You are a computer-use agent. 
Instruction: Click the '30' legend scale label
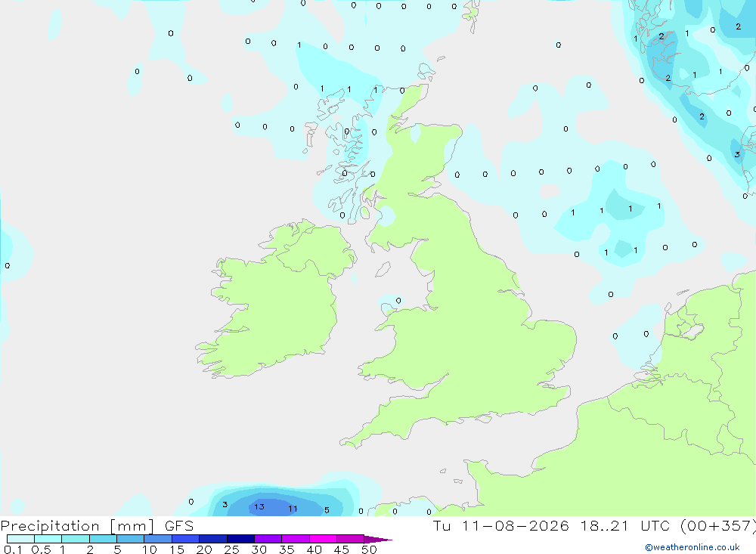[x=259, y=549]
